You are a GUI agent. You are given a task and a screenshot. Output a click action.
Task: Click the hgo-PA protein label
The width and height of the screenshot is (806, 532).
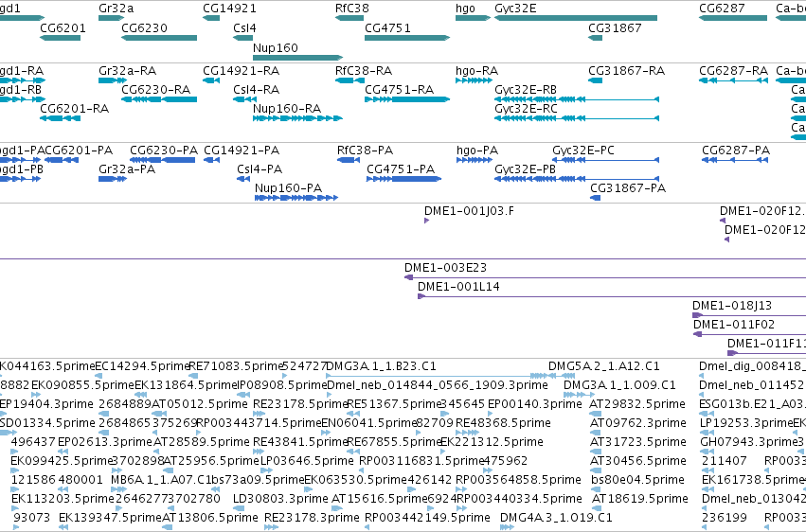point(477,150)
